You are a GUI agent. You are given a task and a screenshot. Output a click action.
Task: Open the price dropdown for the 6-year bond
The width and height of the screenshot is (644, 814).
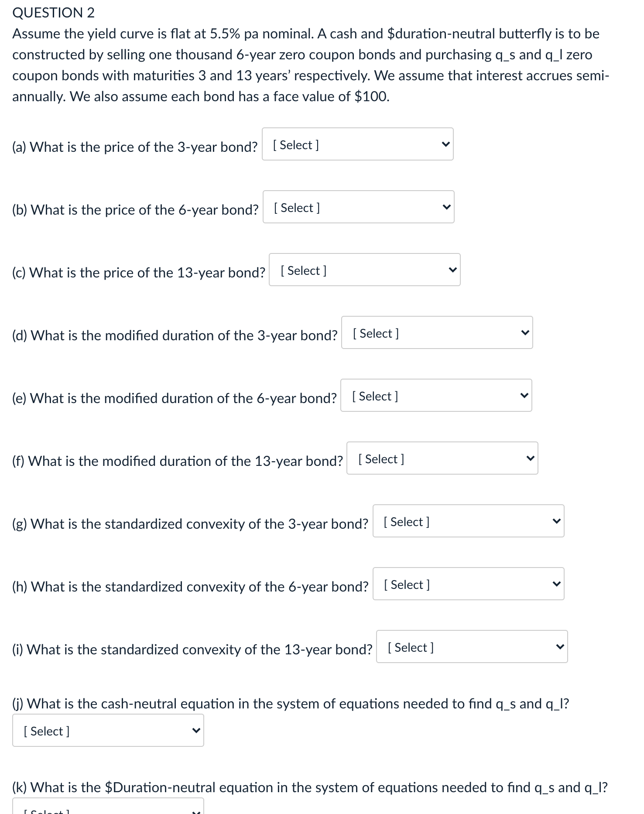358,207
